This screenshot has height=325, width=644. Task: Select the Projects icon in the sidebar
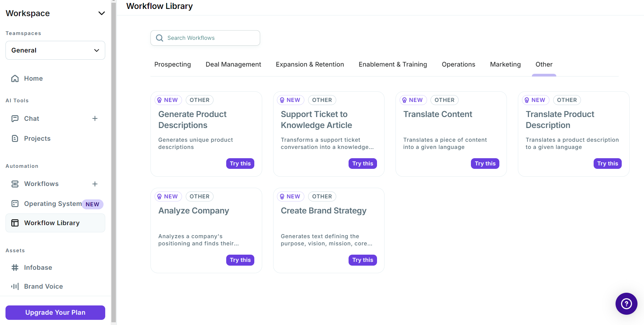pyautogui.click(x=15, y=138)
